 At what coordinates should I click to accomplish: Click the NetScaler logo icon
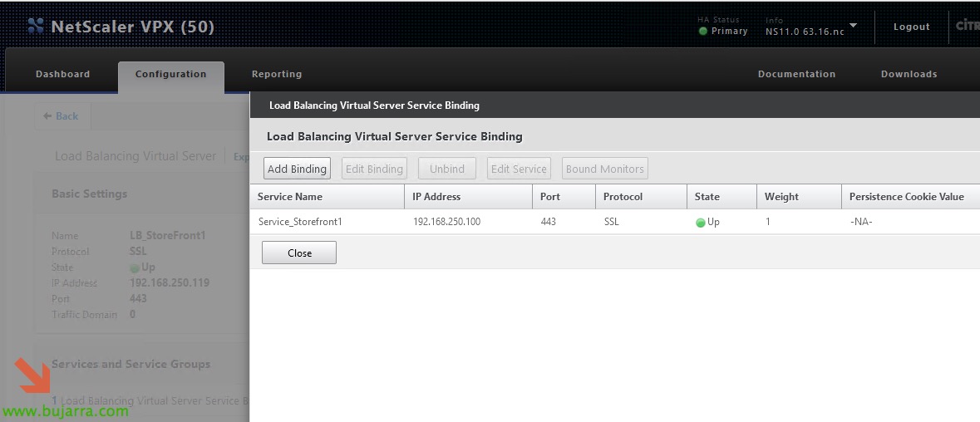pyautogui.click(x=36, y=27)
